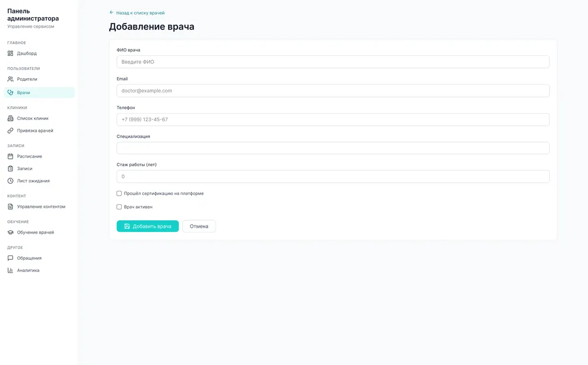This screenshot has width=588, height=365.
Task: Click the Родители people icon
Action: 10,79
